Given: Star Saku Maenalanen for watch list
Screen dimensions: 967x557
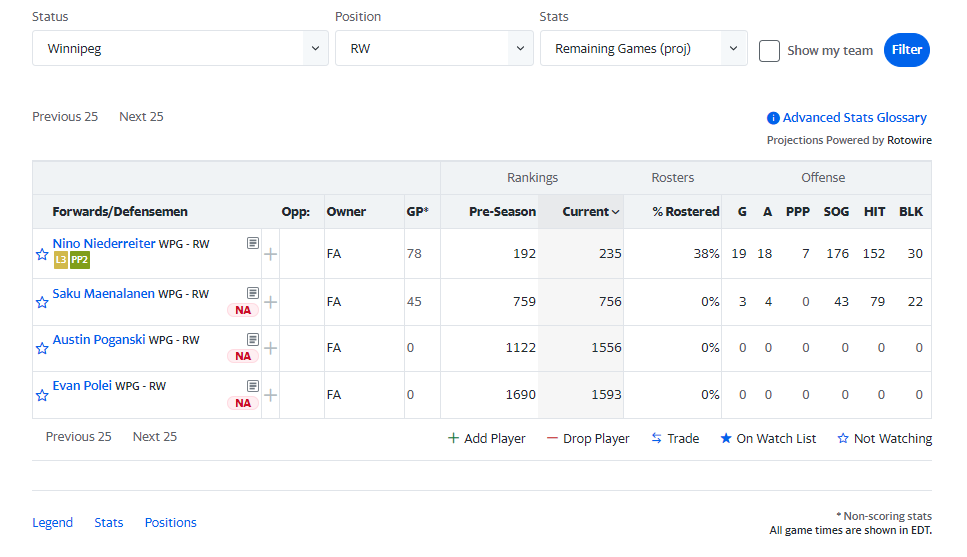Looking at the screenshot, I should coord(42,302).
